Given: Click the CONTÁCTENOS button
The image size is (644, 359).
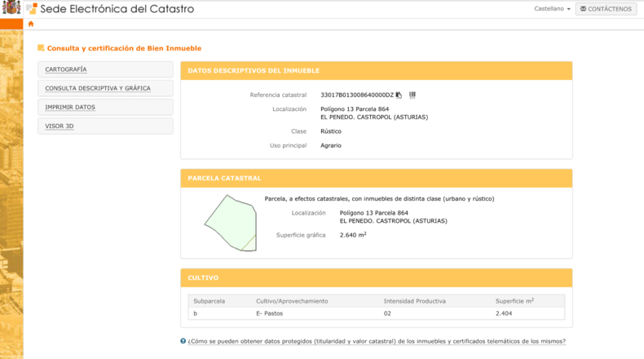Looking at the screenshot, I should click(606, 9).
